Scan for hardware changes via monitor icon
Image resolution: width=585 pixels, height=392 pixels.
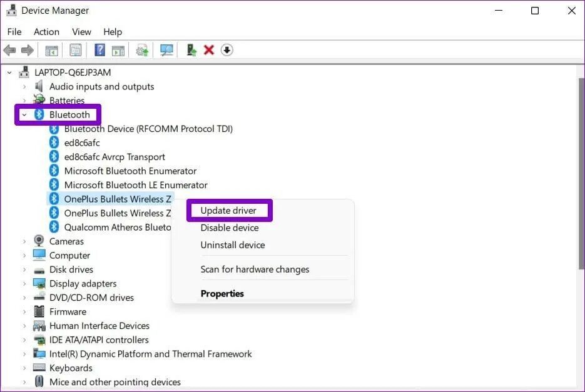pyautogui.click(x=166, y=50)
